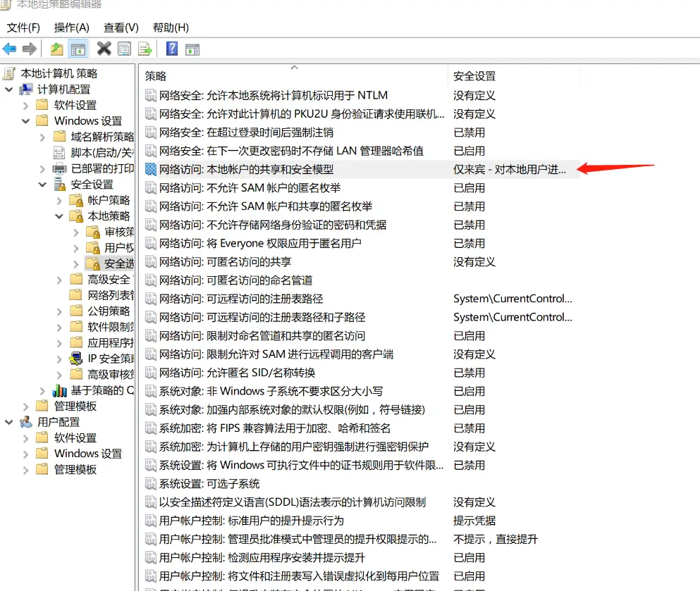Click the Delete X toolbar icon
This screenshot has width=700, height=591.
point(104,49)
